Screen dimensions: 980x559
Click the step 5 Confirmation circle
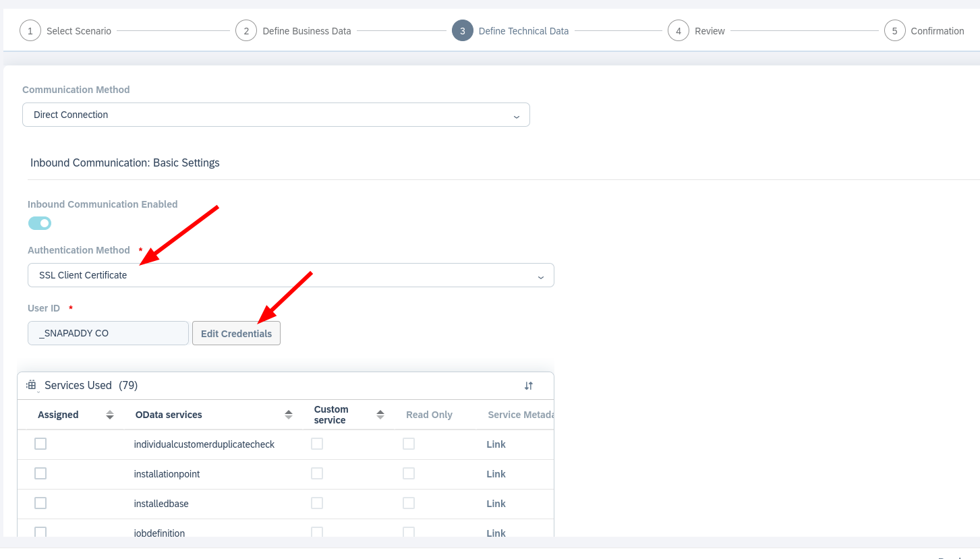point(894,30)
